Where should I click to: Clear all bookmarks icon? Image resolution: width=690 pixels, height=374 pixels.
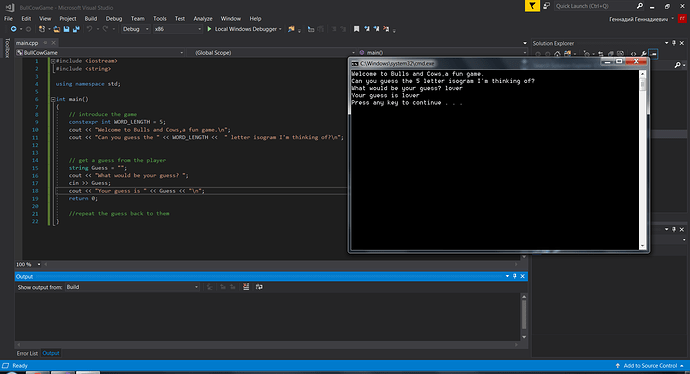click(386, 29)
